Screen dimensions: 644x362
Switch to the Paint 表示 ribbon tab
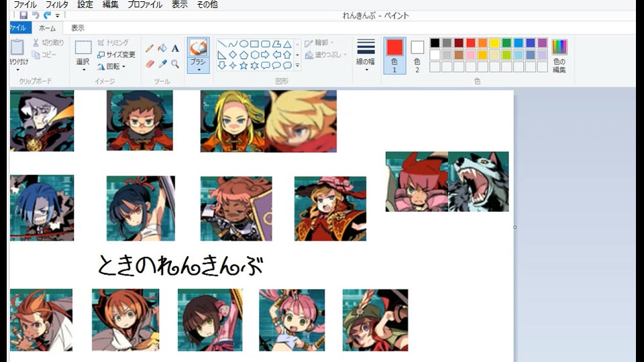coord(78,28)
